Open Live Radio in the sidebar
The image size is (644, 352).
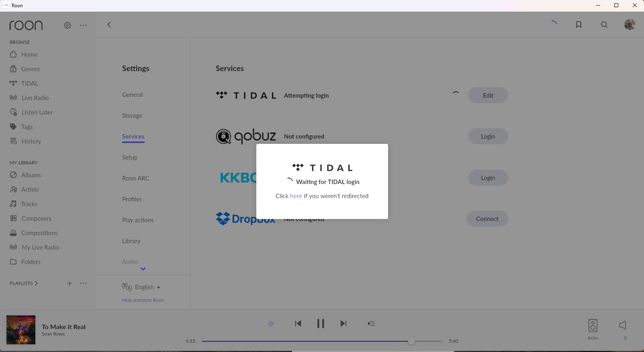coord(35,98)
